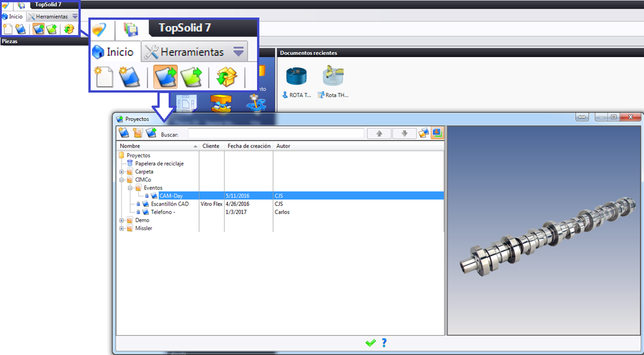Image resolution: width=644 pixels, height=355 pixels.
Task: Click the drawing sheet icon behind the Proyectos dialog
Action: (x=187, y=104)
